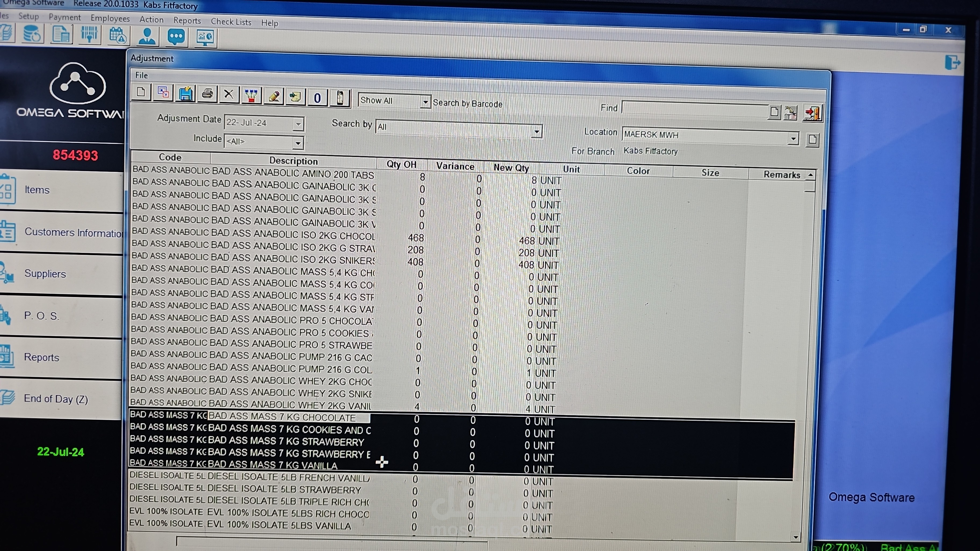Open the Reports menu
This screenshot has width=980, height=551.
(x=187, y=20)
